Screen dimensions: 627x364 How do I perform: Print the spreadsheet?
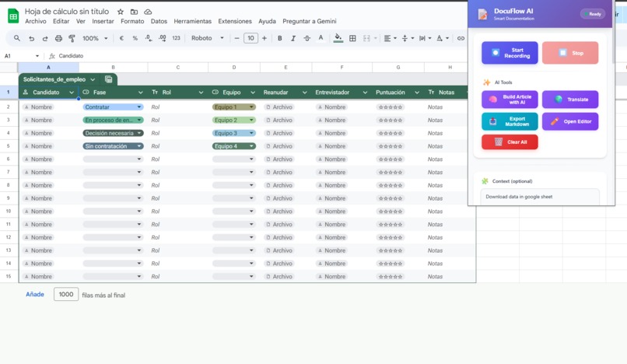pyautogui.click(x=58, y=38)
